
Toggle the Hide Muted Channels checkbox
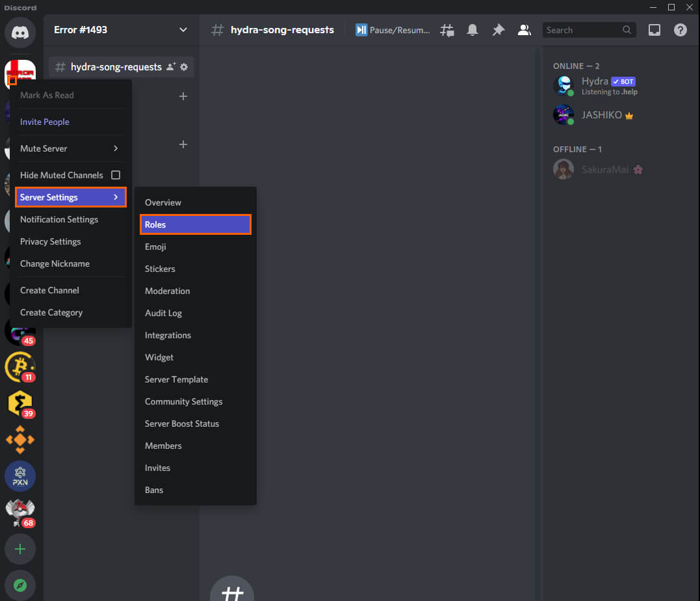tap(116, 175)
